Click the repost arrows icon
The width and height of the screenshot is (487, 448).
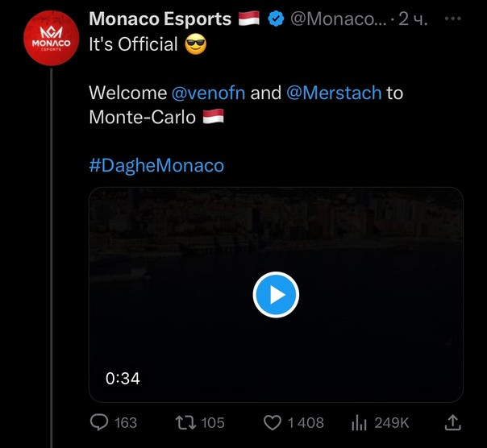pyautogui.click(x=185, y=422)
